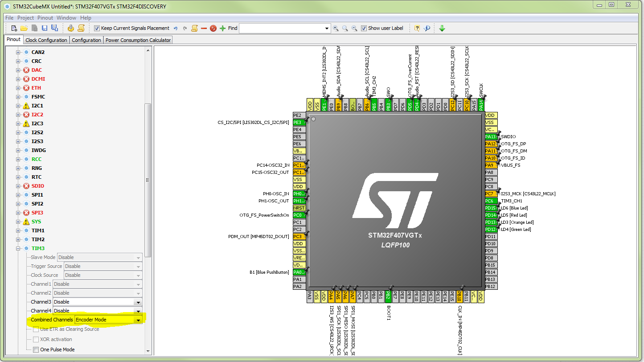This screenshot has width=644, height=362.
Task: Select pin PE3 on the chip
Action: (299, 123)
